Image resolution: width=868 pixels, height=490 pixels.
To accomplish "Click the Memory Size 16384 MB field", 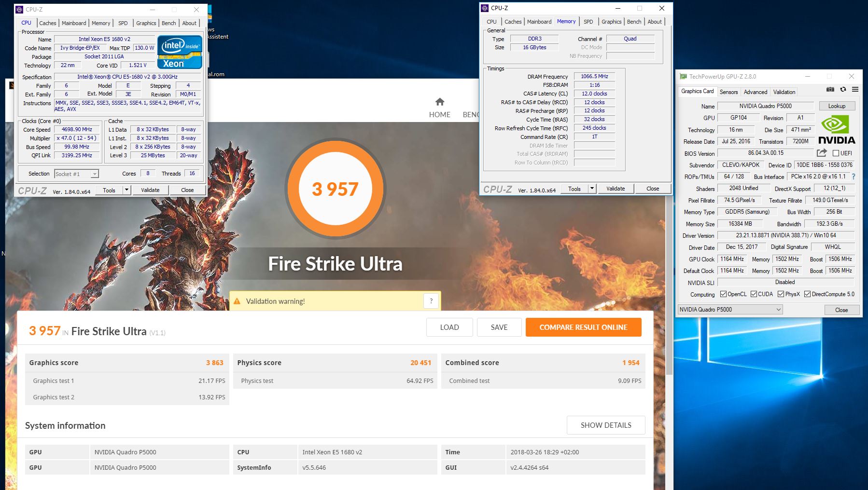I will 740,224.
